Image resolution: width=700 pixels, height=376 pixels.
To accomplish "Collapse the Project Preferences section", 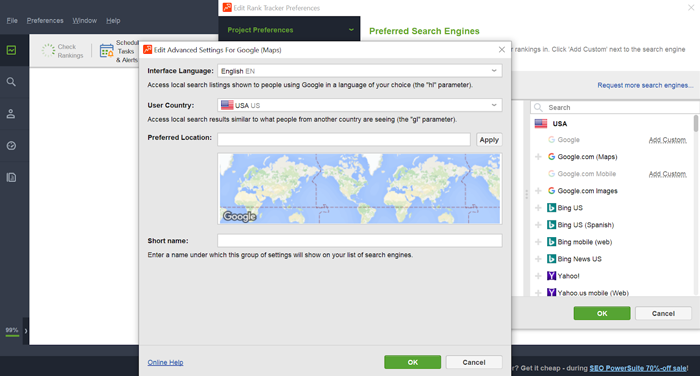I will point(351,29).
